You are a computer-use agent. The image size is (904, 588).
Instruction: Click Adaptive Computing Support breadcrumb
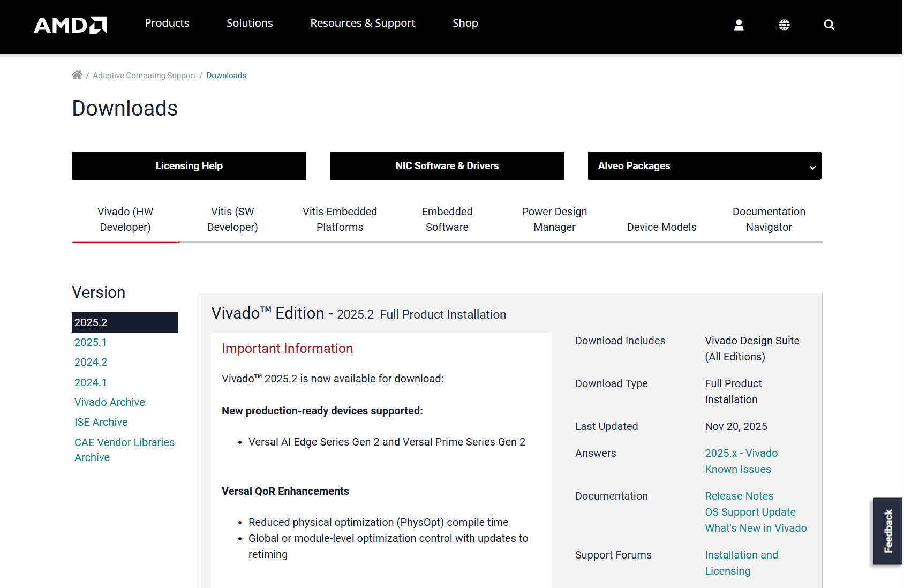point(144,76)
